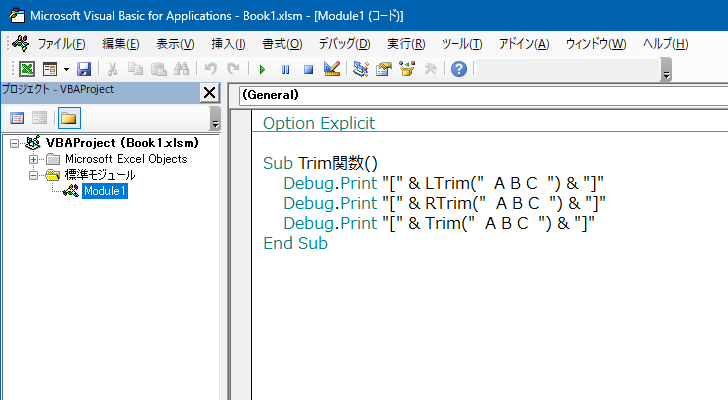Close the プロジェクト - VBAProject pane
This screenshot has width=728, height=400.
209,93
